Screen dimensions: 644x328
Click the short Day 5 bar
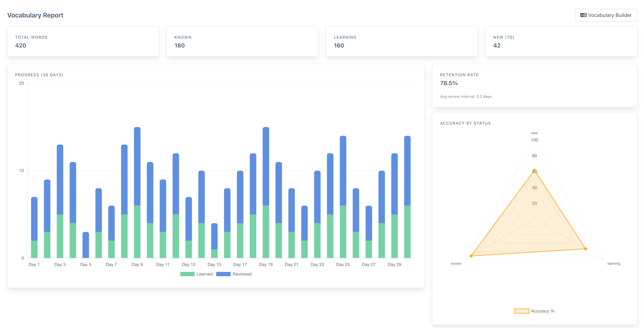click(x=86, y=245)
